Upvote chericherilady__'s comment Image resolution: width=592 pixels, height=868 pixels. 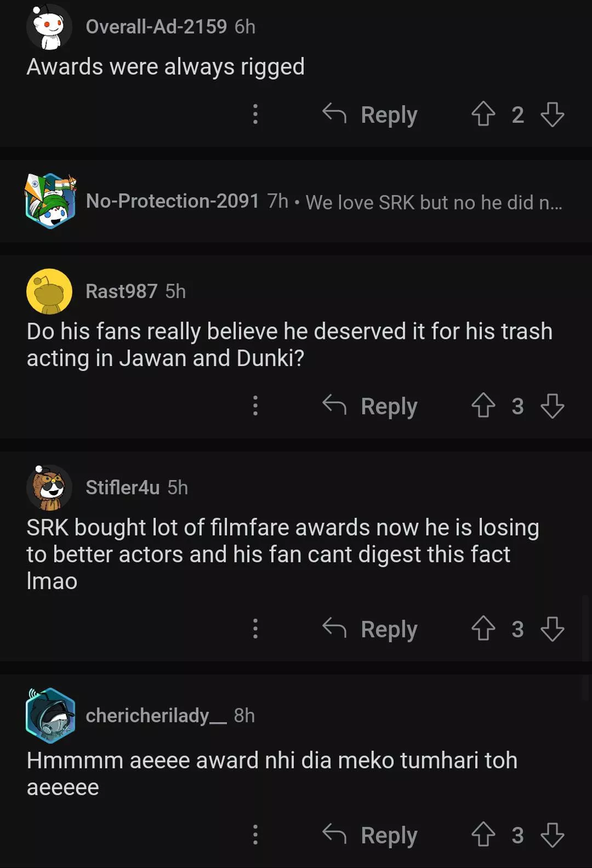click(x=483, y=835)
